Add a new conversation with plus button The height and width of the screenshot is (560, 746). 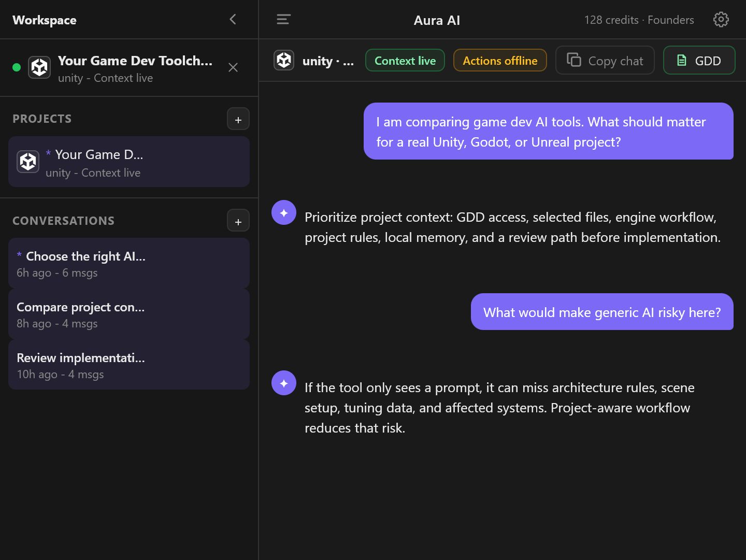pos(238,221)
